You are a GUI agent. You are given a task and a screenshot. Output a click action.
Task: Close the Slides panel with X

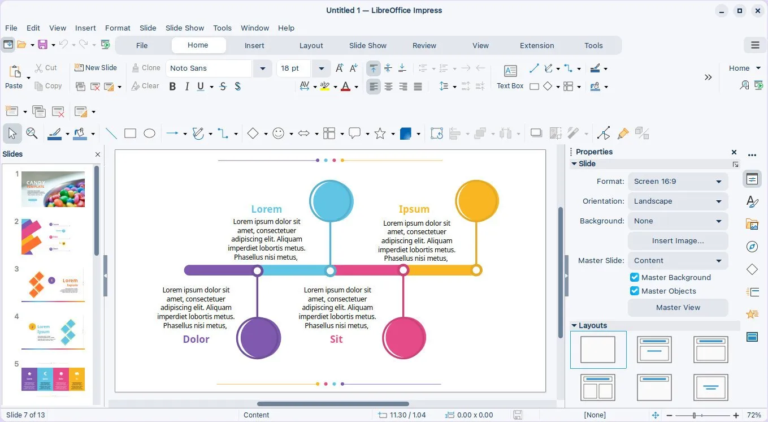click(97, 154)
